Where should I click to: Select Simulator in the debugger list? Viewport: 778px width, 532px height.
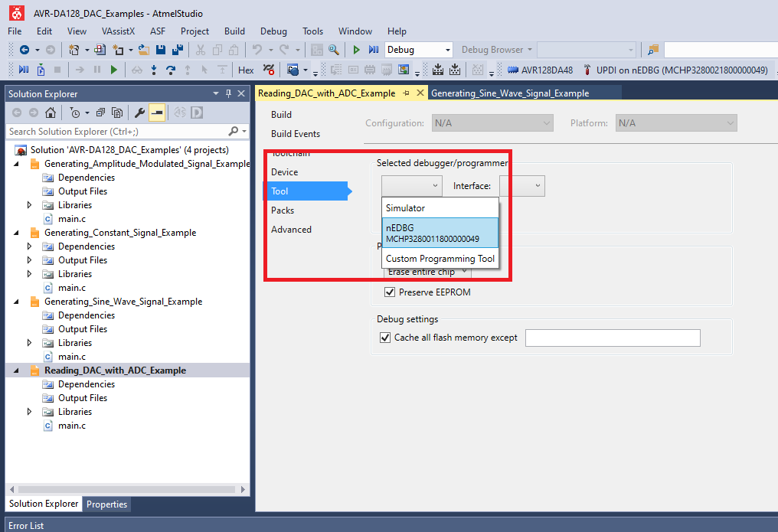point(440,208)
